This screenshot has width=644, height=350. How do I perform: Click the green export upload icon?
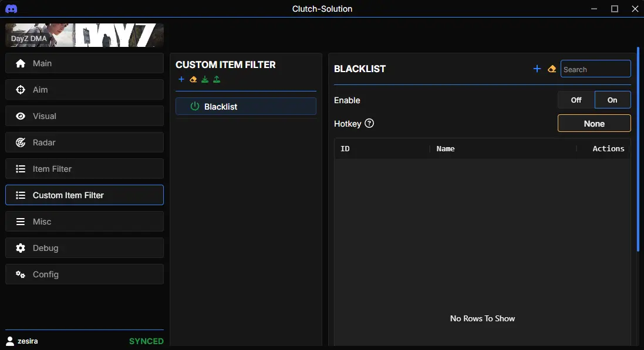(x=217, y=80)
